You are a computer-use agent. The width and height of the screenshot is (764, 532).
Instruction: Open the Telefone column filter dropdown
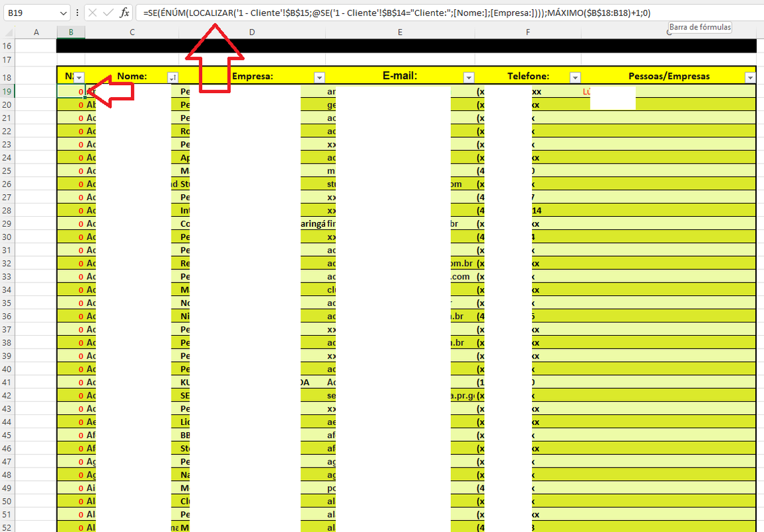tap(575, 77)
